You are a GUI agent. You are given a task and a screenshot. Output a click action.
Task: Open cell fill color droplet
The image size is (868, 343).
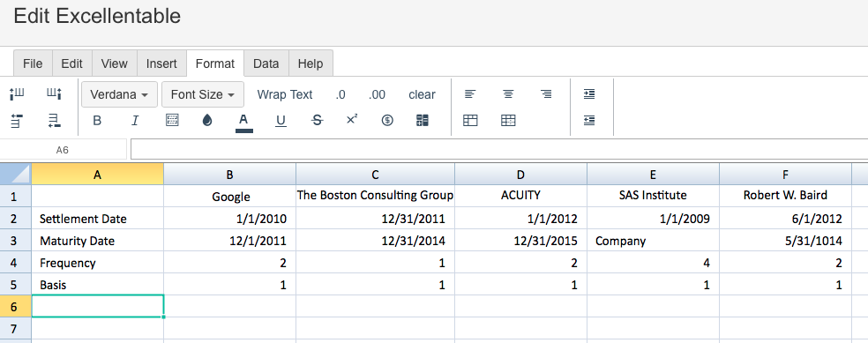(207, 120)
